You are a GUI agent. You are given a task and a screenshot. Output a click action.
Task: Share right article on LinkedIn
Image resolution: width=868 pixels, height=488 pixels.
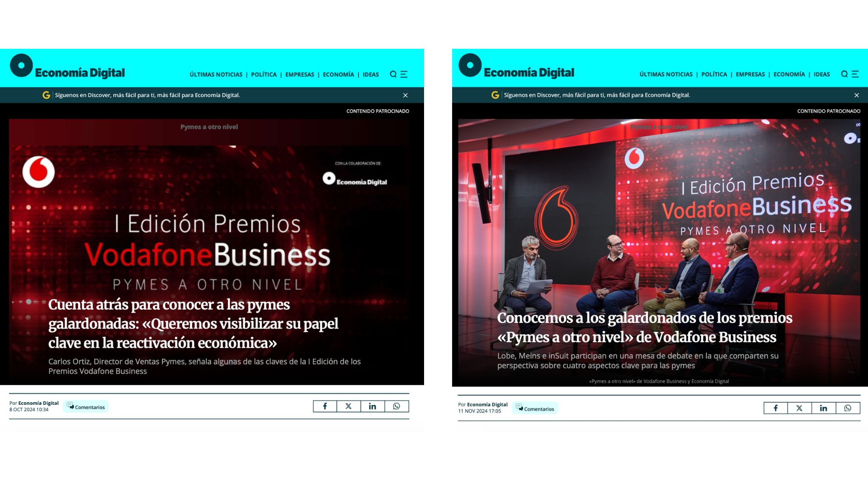(x=824, y=408)
